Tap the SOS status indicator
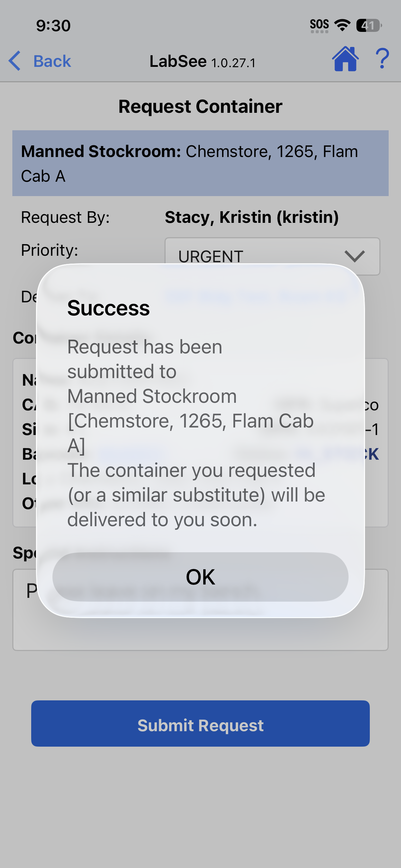The width and height of the screenshot is (401, 868). click(319, 25)
